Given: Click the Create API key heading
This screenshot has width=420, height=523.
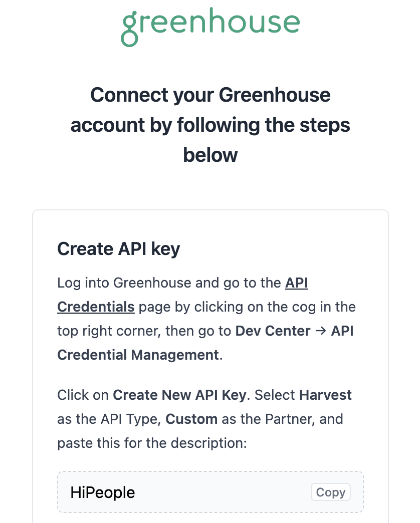Looking at the screenshot, I should coord(118,249).
